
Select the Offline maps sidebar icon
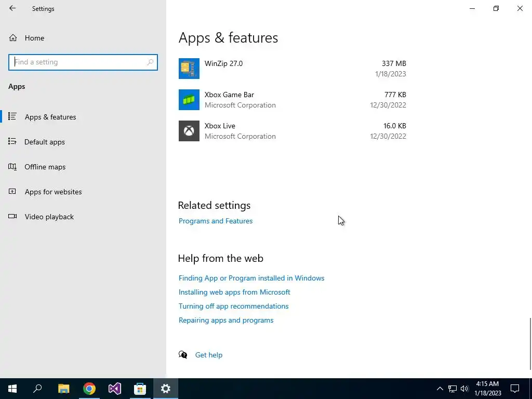[x=12, y=167]
